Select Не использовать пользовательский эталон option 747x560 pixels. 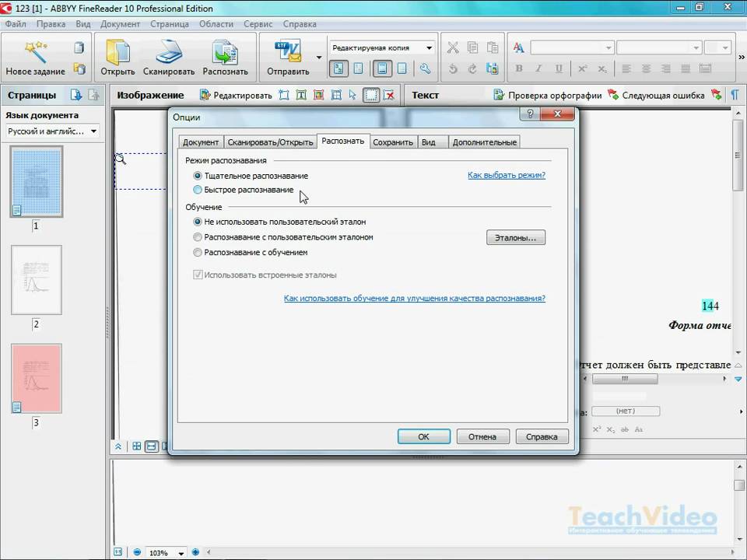click(197, 222)
